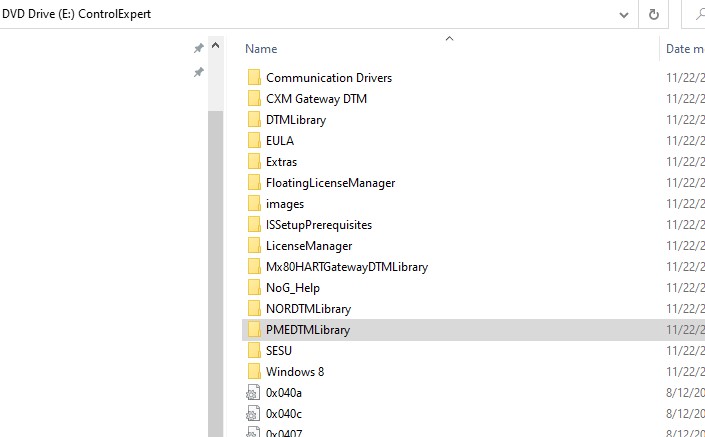705x437 pixels.
Task: Select the LicenseManager folder icon
Action: tap(254, 245)
